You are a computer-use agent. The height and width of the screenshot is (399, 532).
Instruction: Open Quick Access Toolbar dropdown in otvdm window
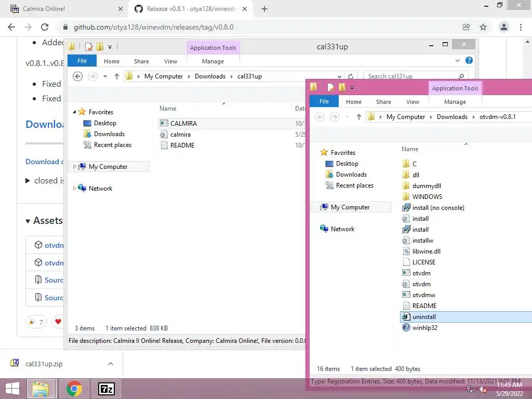pos(352,88)
